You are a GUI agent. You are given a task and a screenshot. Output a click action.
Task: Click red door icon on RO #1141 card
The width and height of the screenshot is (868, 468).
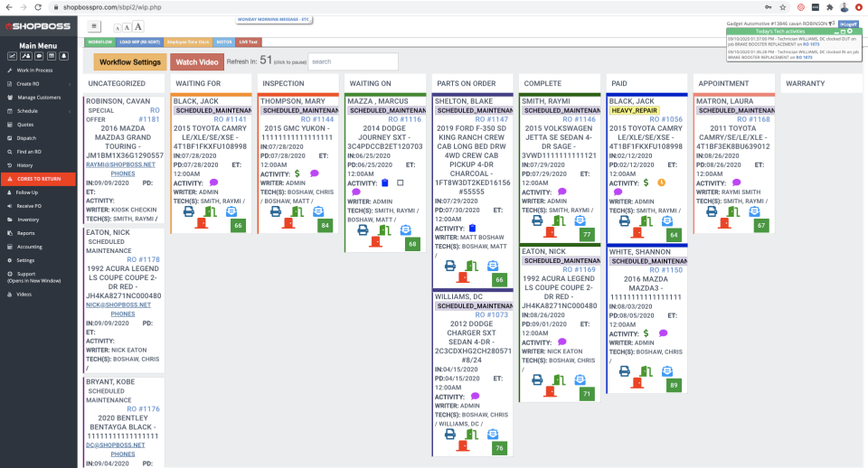(x=202, y=223)
